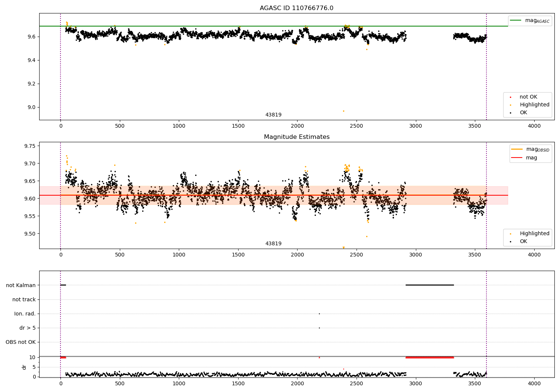The width and height of the screenshot is (560, 392).
Task: Click the orange line sample beside mag OBSID
Action: [517, 149]
